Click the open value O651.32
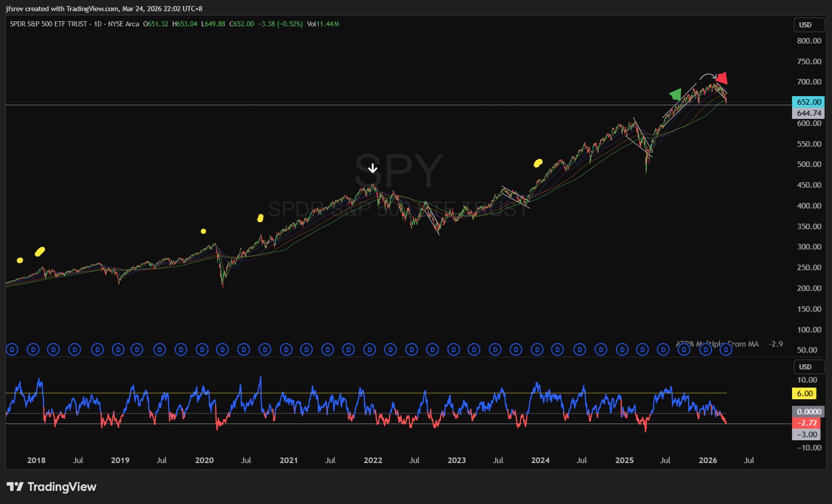The width and height of the screenshot is (832, 504). pos(155,24)
